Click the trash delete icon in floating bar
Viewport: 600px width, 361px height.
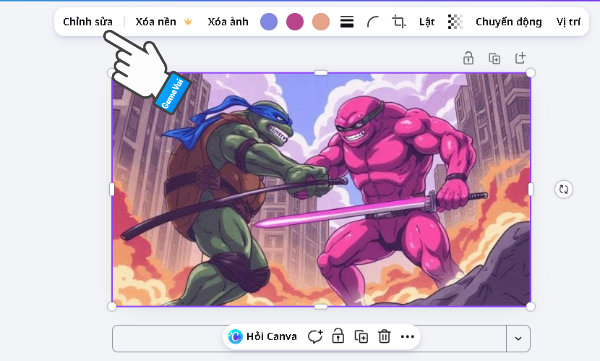point(384,336)
